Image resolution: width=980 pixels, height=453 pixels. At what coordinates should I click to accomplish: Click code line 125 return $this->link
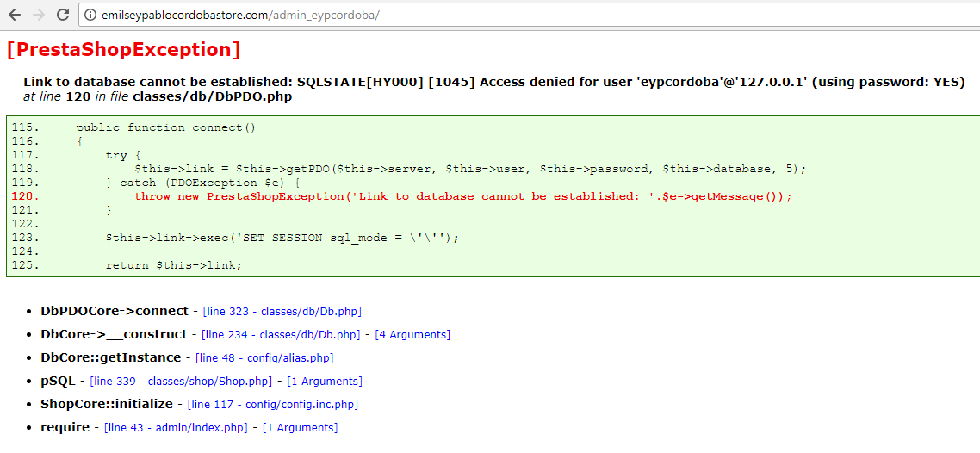[173, 265]
